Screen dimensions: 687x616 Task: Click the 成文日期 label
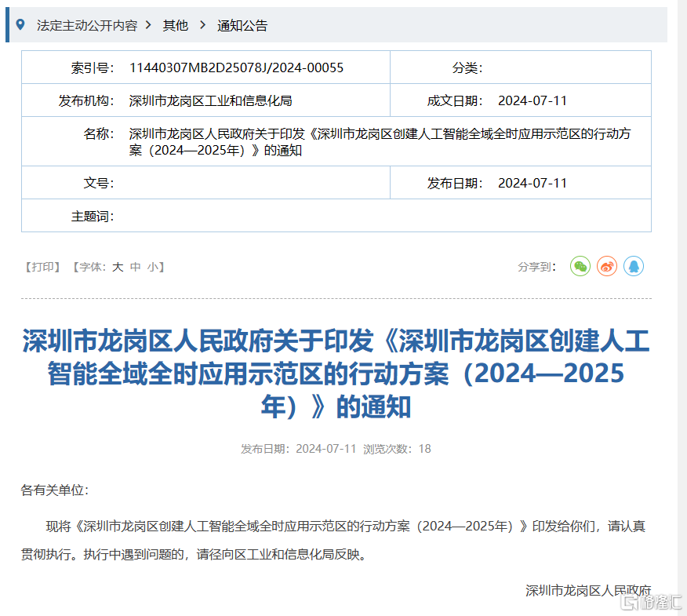point(455,101)
